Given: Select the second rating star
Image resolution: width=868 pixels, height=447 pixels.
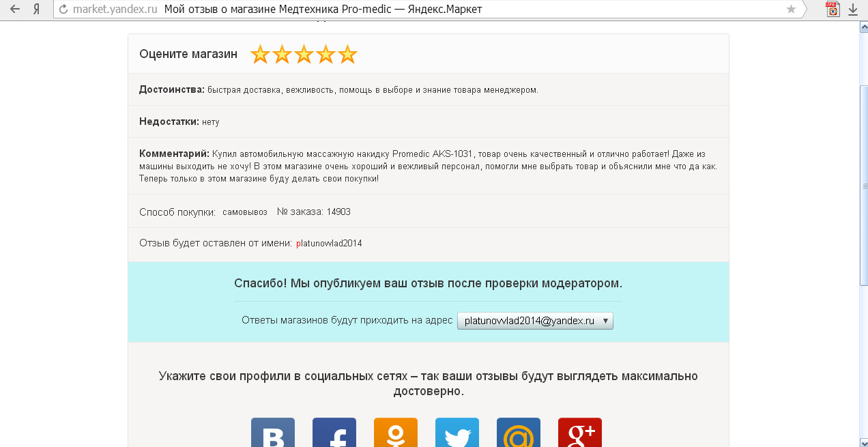Looking at the screenshot, I should click(x=282, y=54).
